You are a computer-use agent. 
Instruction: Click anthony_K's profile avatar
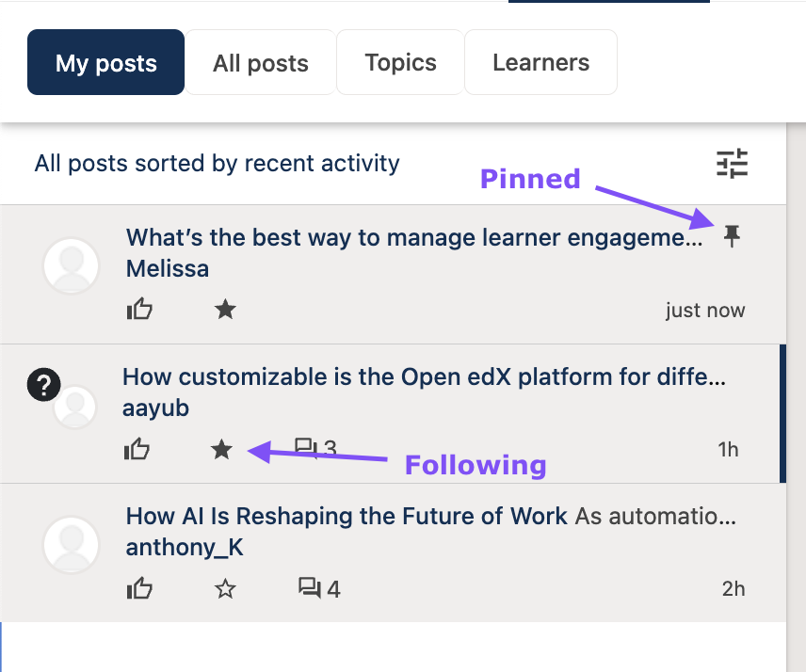point(72,545)
